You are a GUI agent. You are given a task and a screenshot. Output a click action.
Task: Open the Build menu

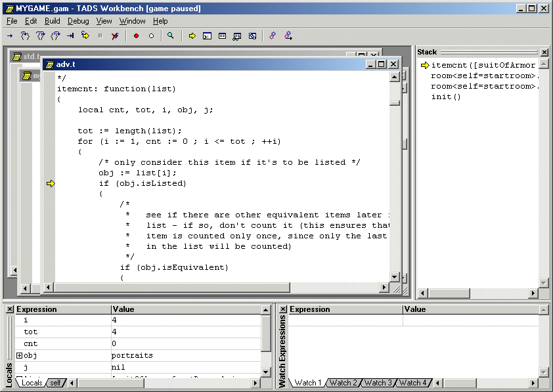pos(53,21)
